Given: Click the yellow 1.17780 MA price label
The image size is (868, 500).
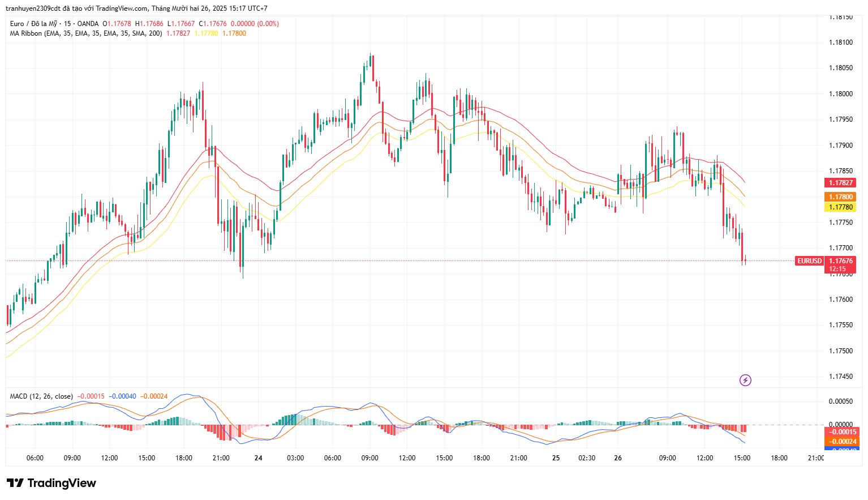Looking at the screenshot, I should tap(840, 207).
